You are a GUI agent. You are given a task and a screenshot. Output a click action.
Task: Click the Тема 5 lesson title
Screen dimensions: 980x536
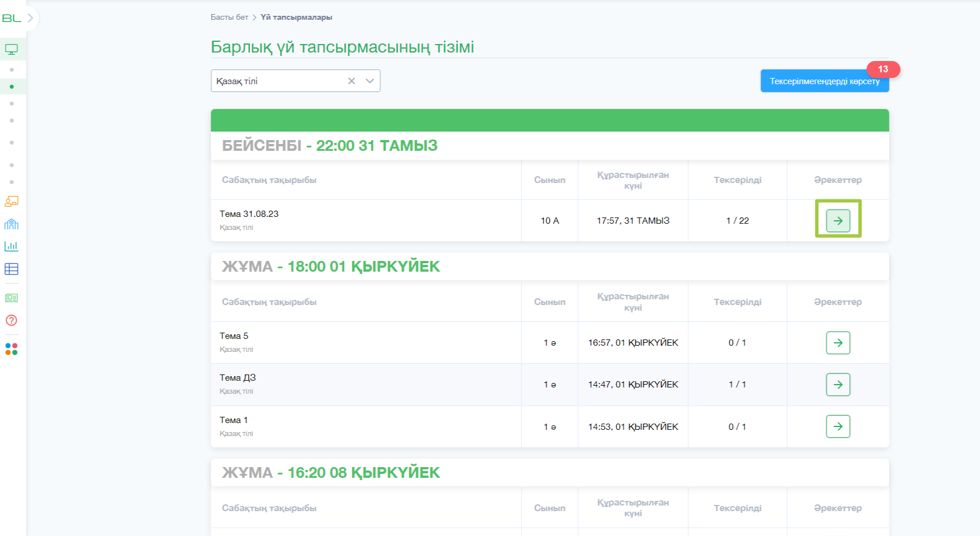click(234, 336)
